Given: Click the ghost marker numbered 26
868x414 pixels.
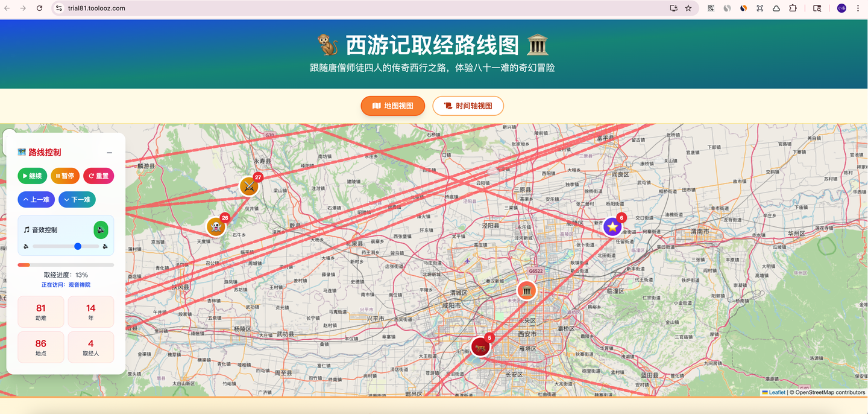Looking at the screenshot, I should (216, 226).
